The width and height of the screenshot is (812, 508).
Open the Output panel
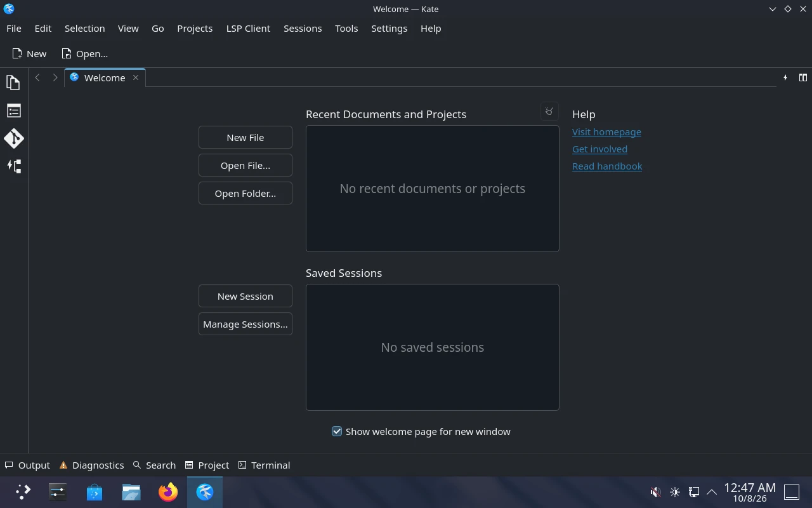27,465
